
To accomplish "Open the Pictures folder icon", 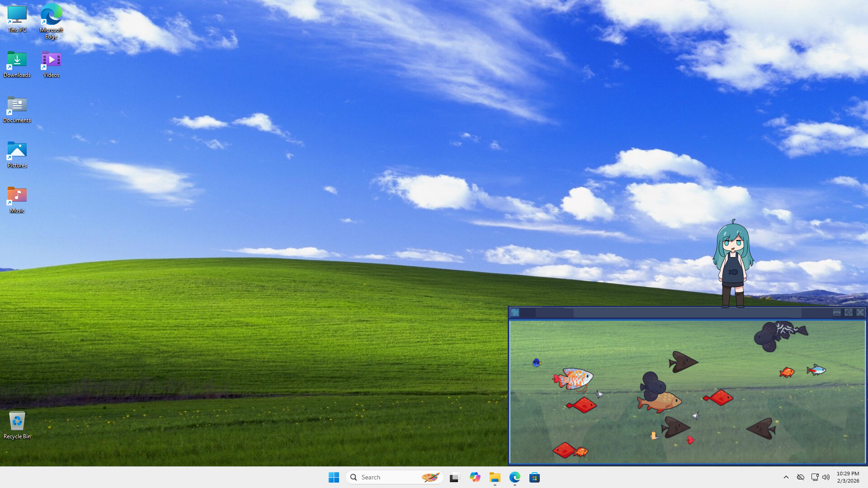I will (x=17, y=151).
